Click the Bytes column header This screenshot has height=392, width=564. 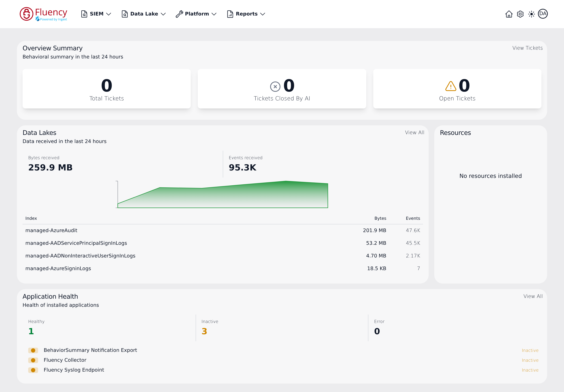tap(380, 218)
